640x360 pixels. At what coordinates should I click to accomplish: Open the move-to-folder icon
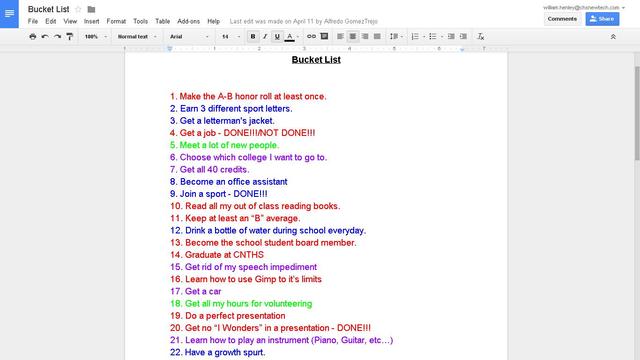click(x=91, y=9)
